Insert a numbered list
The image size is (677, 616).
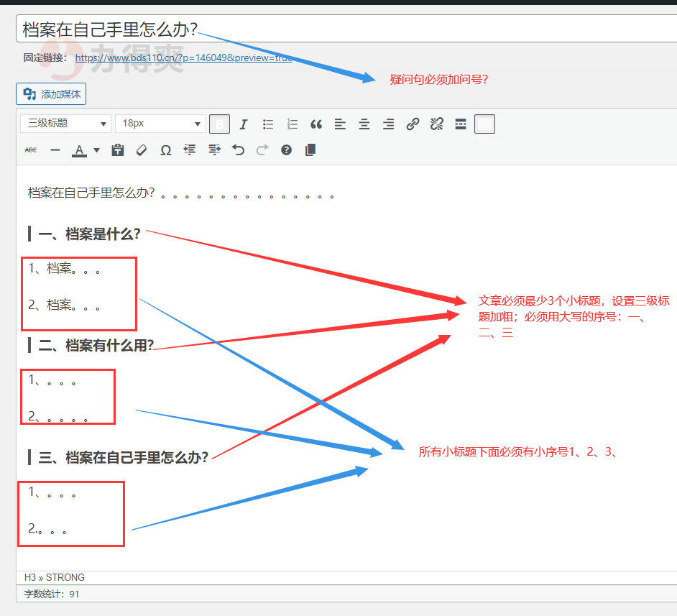tap(292, 124)
